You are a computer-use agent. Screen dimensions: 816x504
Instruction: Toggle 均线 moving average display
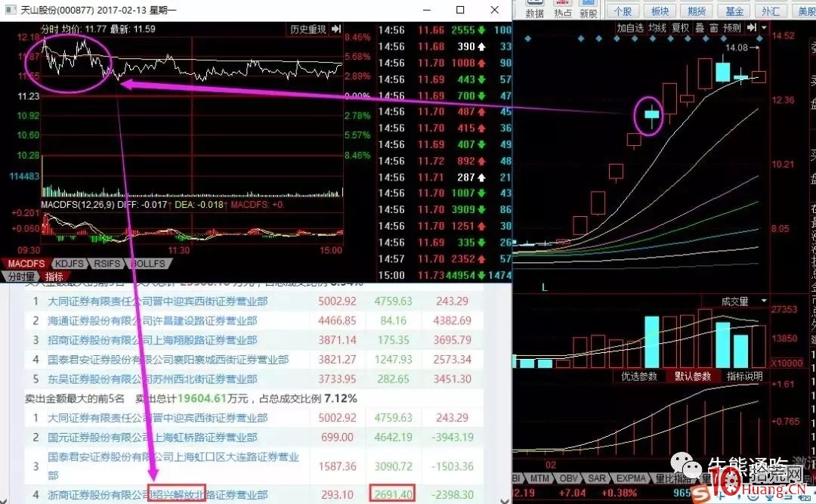(x=657, y=28)
